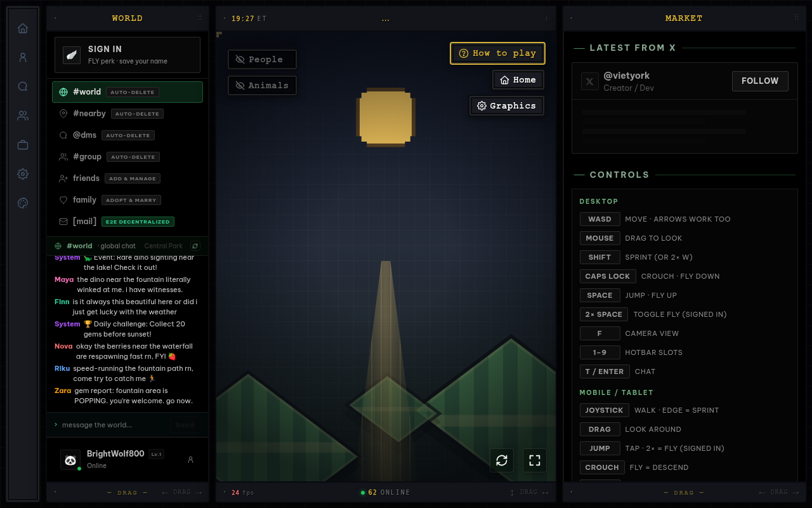Switch to the #nearby channel
The width and height of the screenshot is (812, 508).
[128, 114]
